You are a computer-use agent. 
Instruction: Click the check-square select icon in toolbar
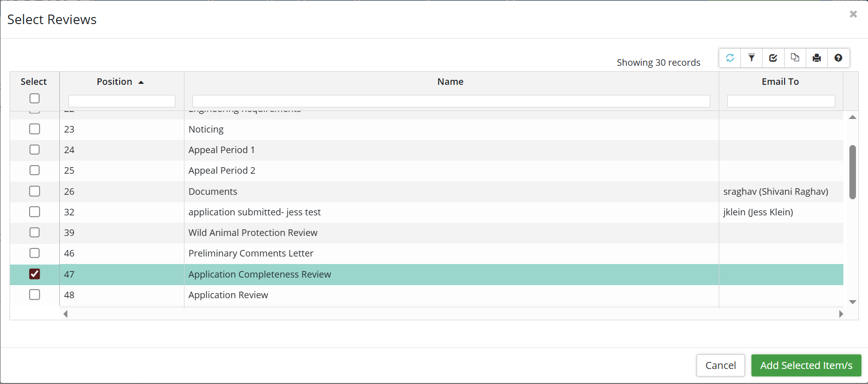pos(773,58)
